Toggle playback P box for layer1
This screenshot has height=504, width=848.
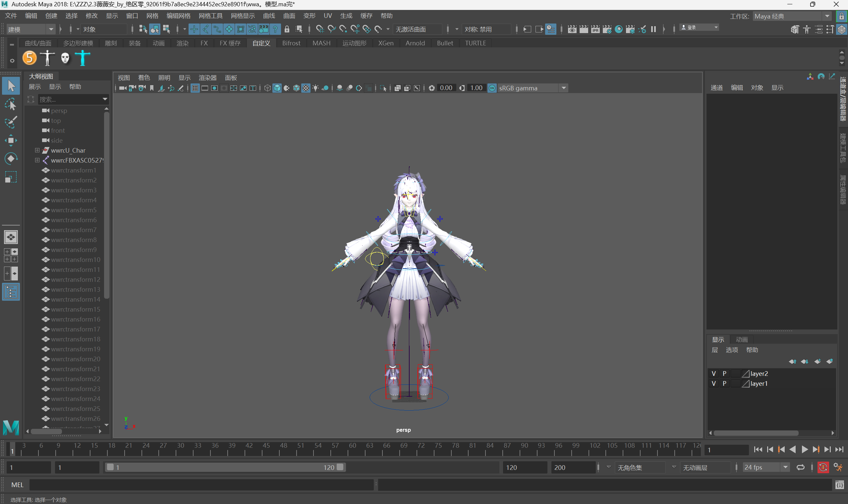[724, 383]
